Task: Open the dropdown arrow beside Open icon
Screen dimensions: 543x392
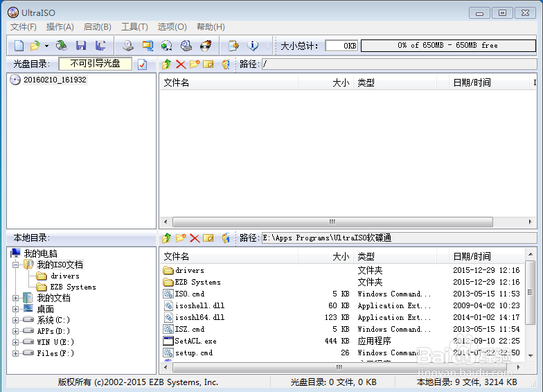Action: 46,46
